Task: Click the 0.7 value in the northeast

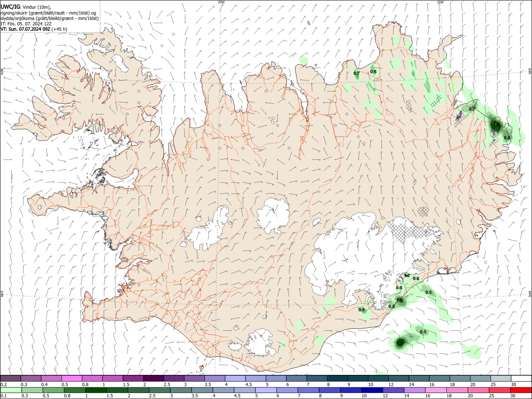Action: point(472,109)
